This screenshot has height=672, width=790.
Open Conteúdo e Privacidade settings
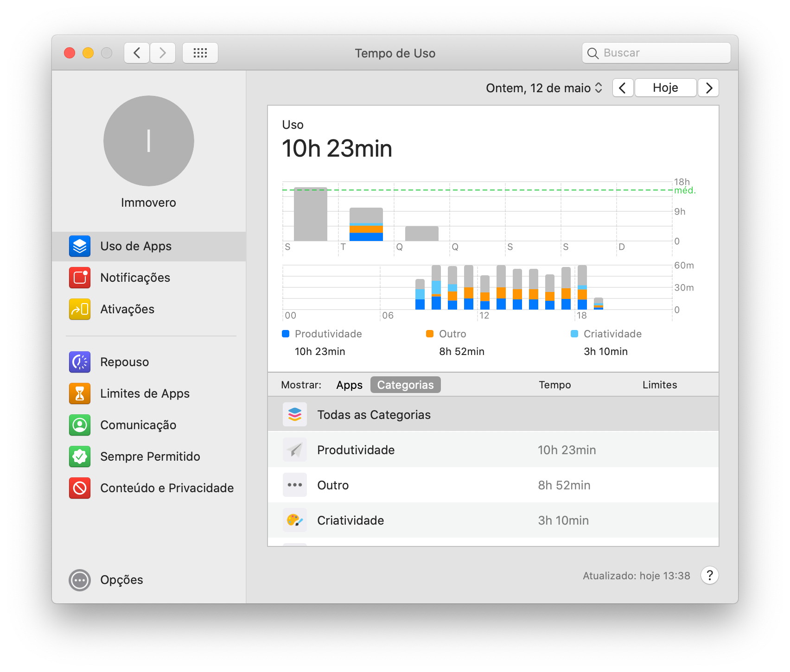[x=149, y=488]
